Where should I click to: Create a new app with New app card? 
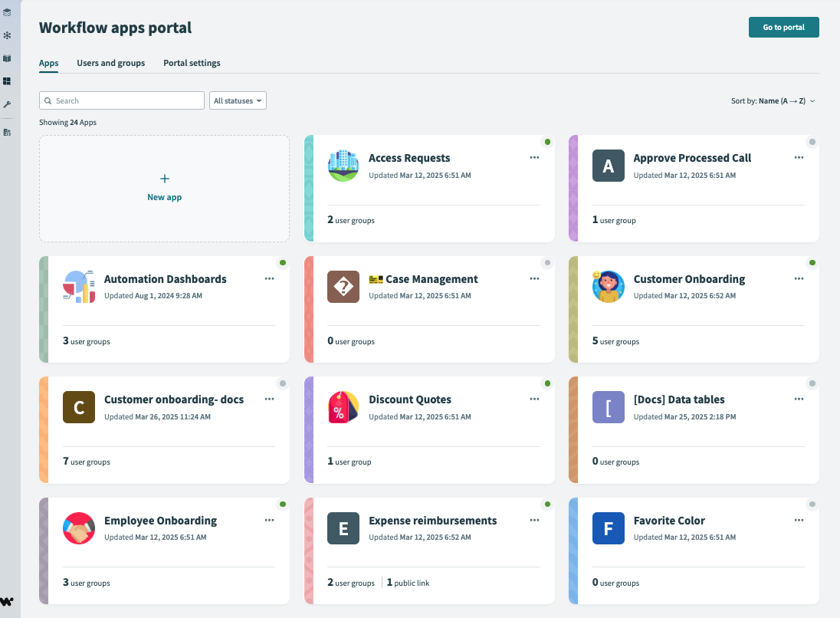(x=164, y=188)
